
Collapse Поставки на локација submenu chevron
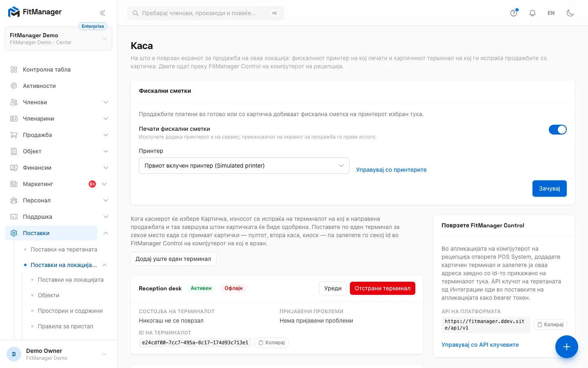tap(105, 265)
